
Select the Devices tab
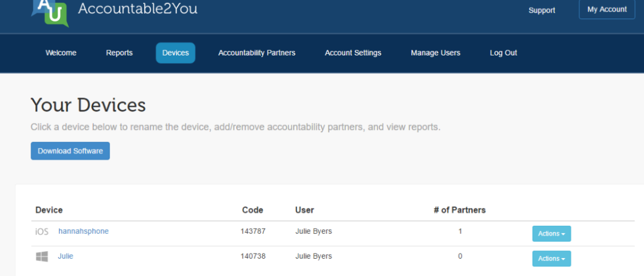tap(175, 53)
